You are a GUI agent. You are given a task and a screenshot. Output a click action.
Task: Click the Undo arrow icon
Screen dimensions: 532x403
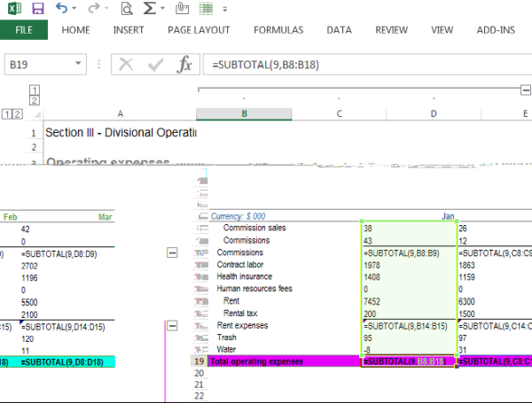coord(61,9)
